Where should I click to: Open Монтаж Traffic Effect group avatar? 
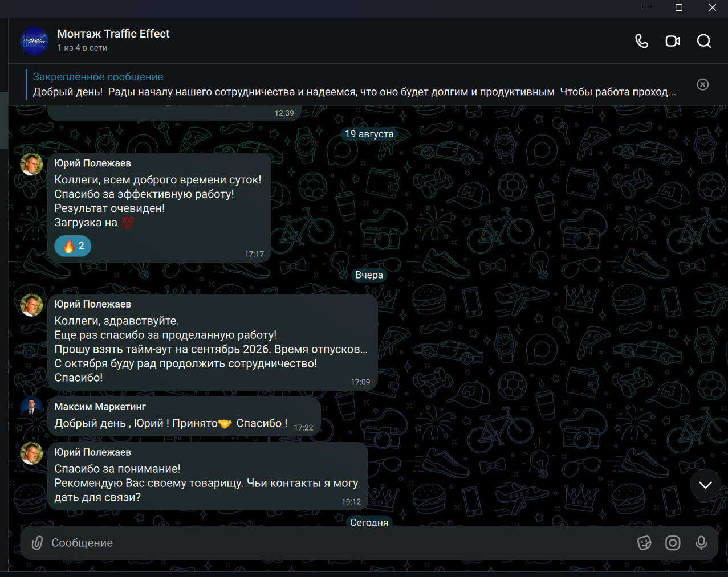click(34, 41)
